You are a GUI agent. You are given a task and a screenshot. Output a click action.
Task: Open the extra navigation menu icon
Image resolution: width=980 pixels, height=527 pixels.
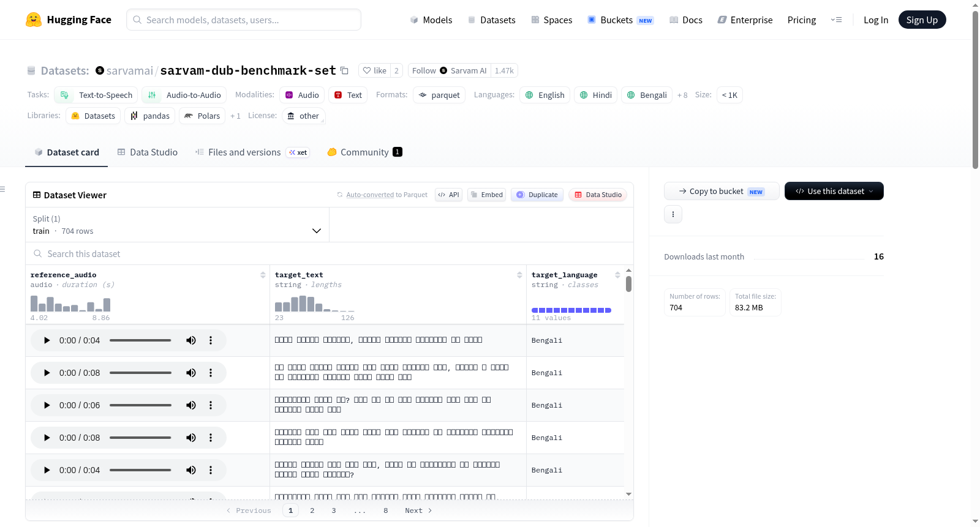[836, 20]
